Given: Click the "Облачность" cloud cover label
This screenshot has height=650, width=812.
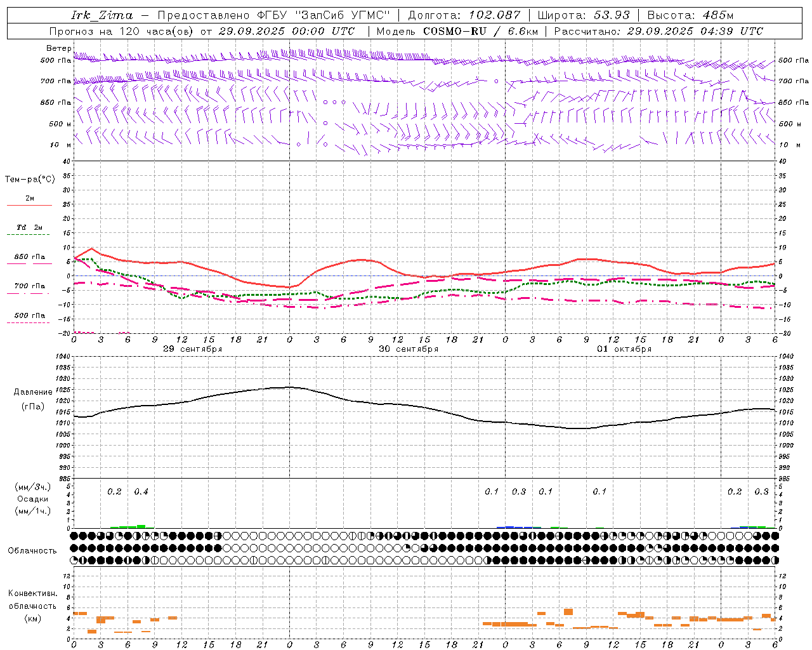Looking at the screenshot, I should pyautogui.click(x=32, y=551).
